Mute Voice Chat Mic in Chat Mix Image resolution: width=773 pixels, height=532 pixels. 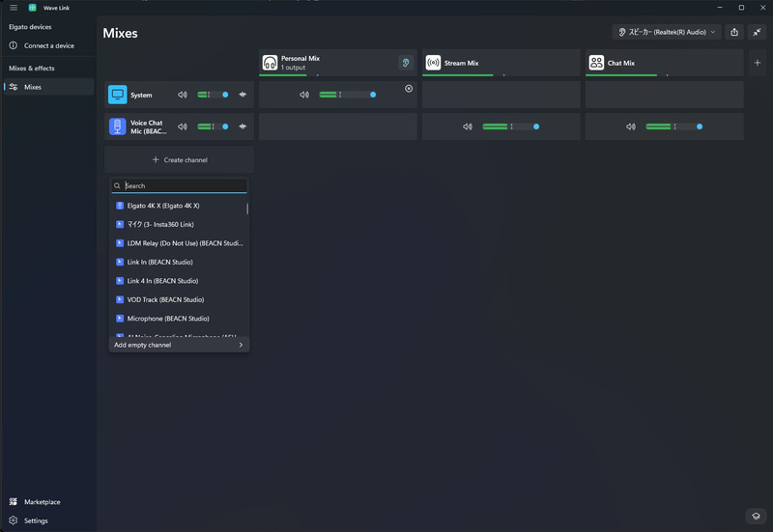click(631, 126)
